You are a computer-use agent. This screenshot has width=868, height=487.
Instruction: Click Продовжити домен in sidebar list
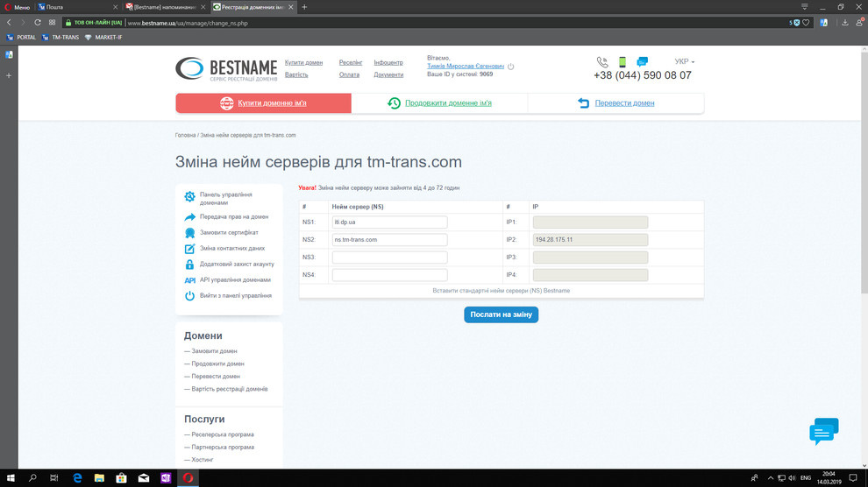coord(217,363)
